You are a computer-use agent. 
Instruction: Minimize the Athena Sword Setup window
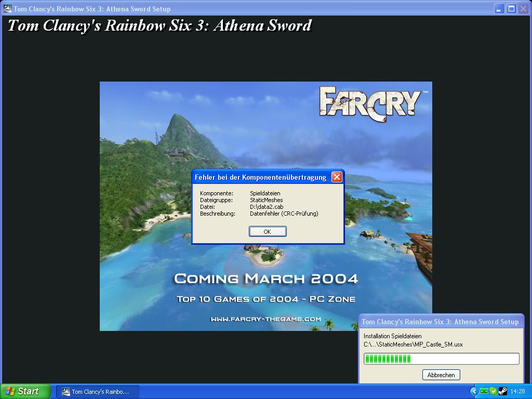click(x=499, y=8)
